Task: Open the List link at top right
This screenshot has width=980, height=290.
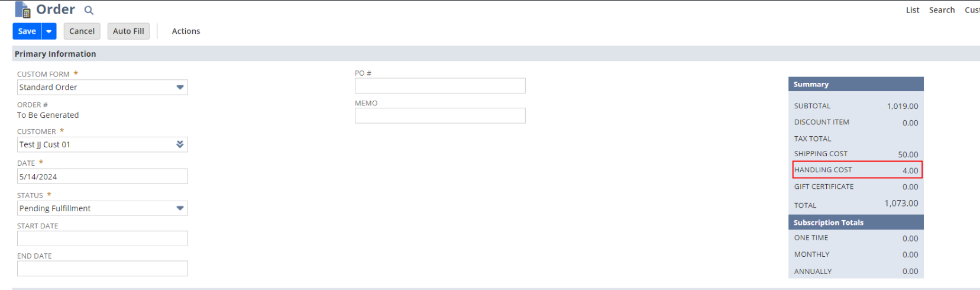Action: pos(912,10)
